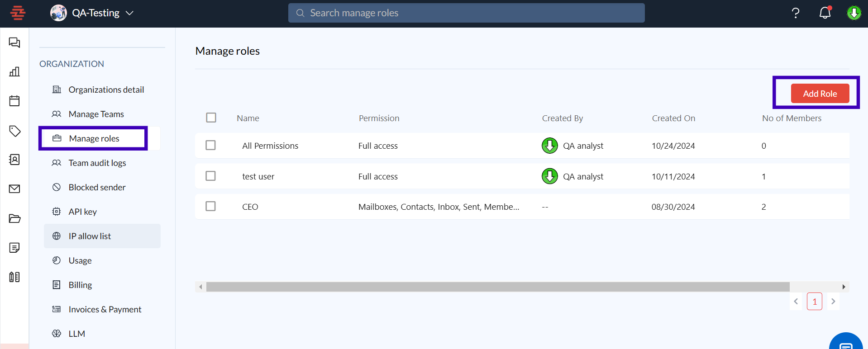868x349 pixels.
Task: Open the tag icon in left rail
Action: pyautogui.click(x=14, y=131)
